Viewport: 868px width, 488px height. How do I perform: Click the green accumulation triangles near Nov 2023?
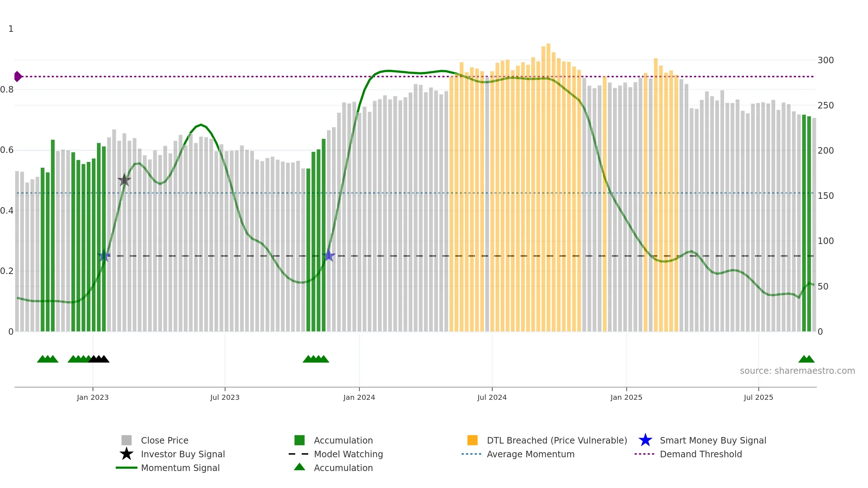point(316,359)
